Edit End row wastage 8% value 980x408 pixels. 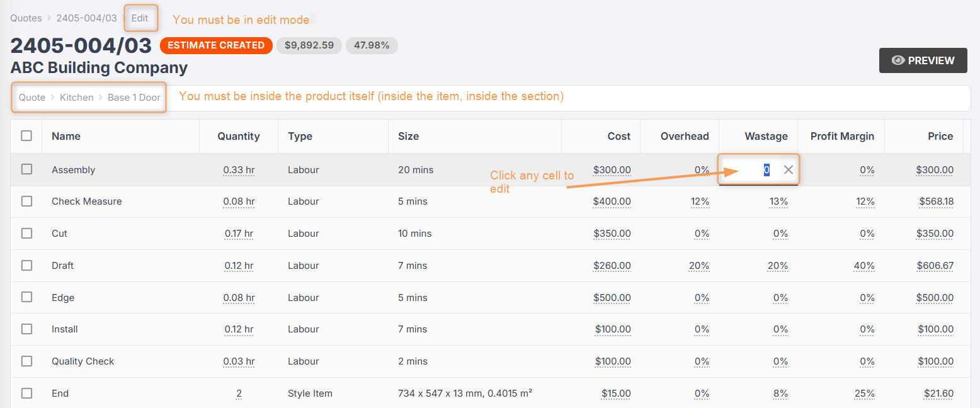[780, 394]
